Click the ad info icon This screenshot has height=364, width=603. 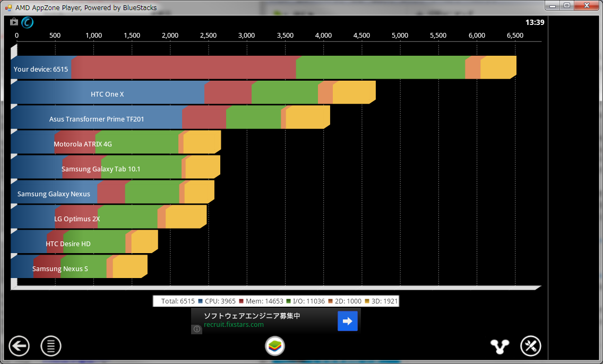click(196, 329)
